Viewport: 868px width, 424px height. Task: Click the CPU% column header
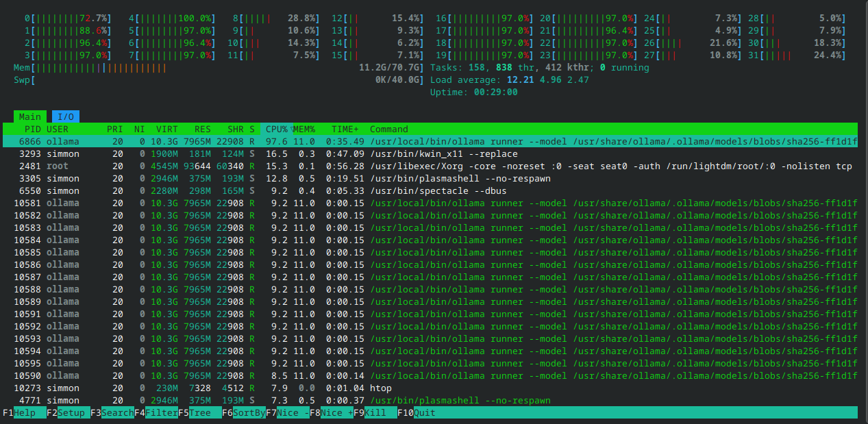pos(277,129)
